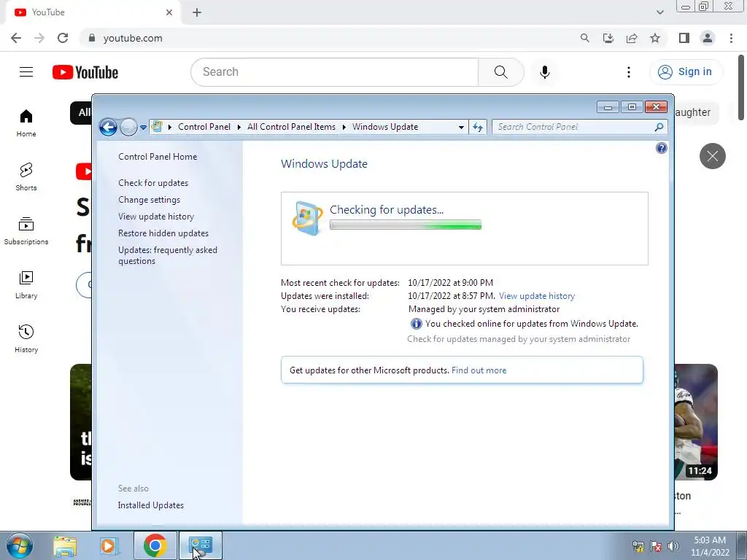Click the Chrome zoom magnifier icon
This screenshot has height=560, width=747.
(584, 38)
